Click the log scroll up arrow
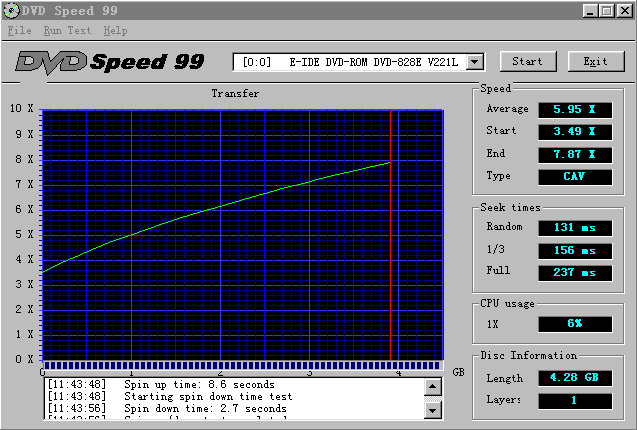Screen dimensions: 637x430 point(433,387)
